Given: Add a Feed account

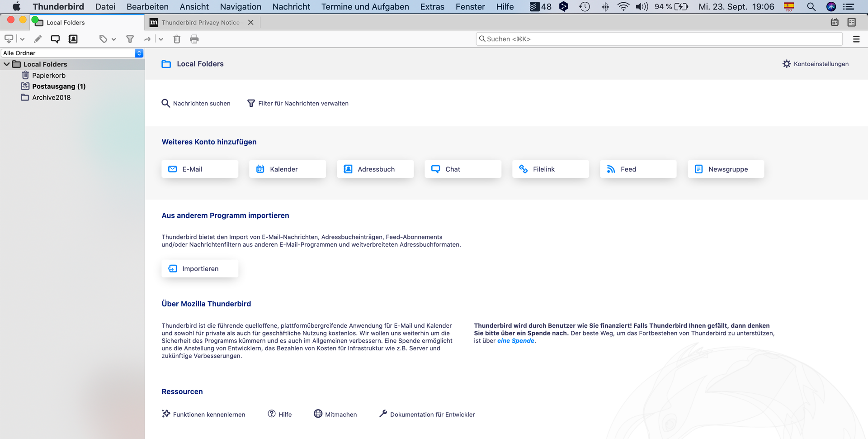Looking at the screenshot, I should (638, 169).
